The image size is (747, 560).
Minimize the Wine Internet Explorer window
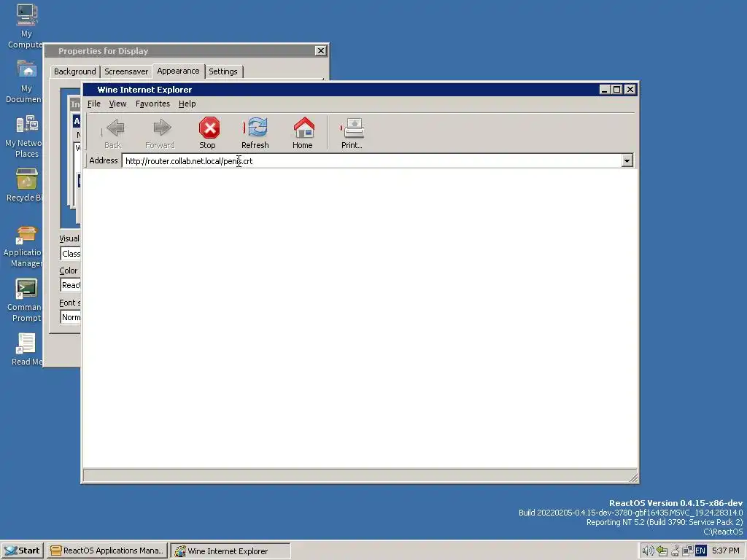605,90
